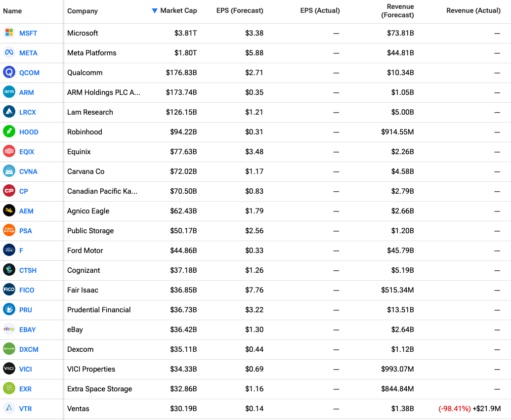The image size is (511, 420).
Task: Click Ventas revenue actual value
Action: coord(469,409)
